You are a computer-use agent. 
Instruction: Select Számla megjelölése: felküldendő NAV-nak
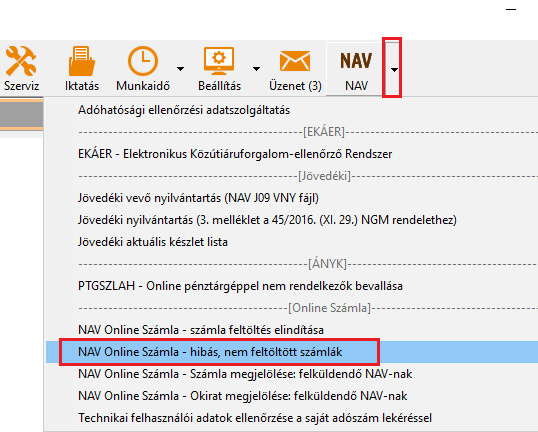[245, 374]
